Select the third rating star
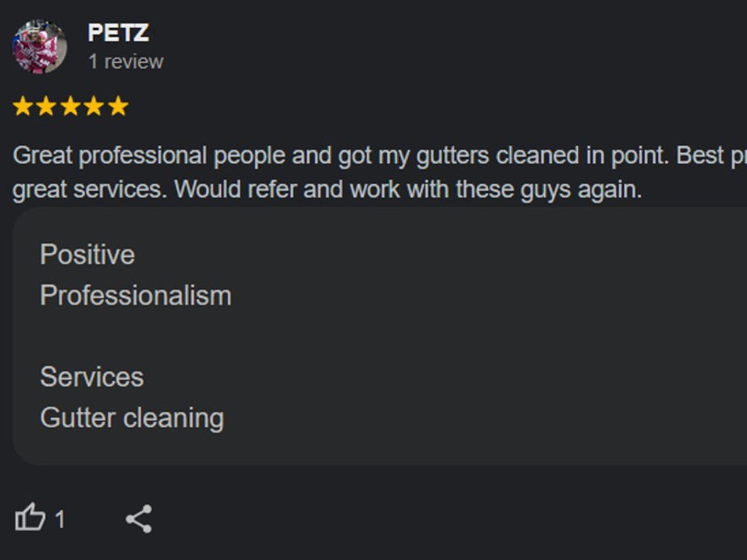The height and width of the screenshot is (560, 747). (70, 106)
